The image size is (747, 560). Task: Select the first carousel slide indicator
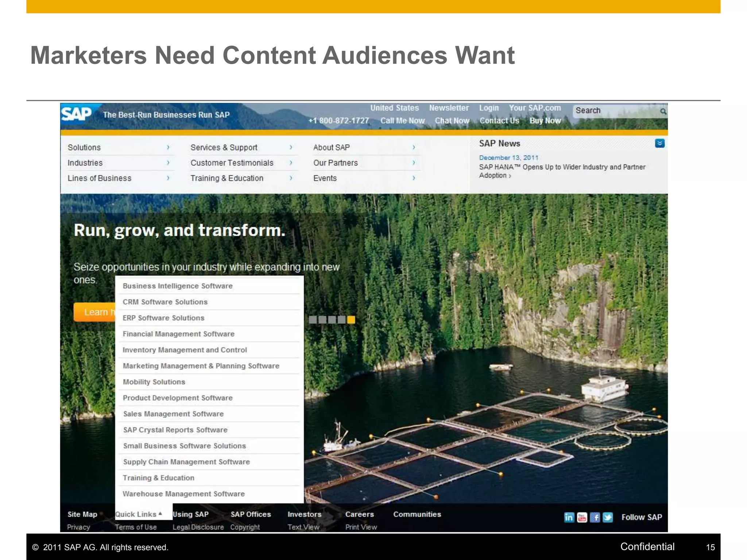pyautogui.click(x=313, y=320)
